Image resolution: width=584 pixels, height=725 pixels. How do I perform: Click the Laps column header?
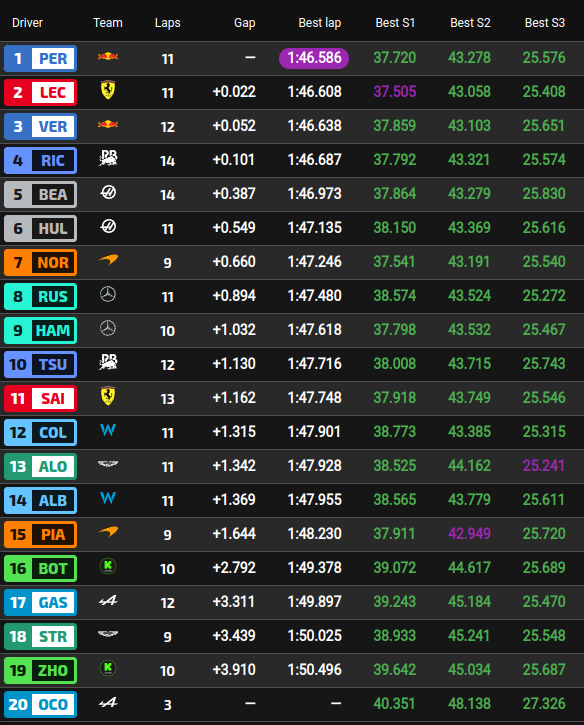tap(167, 23)
